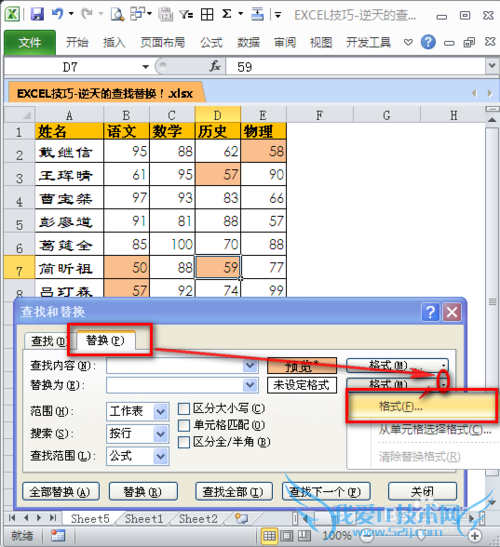The height and width of the screenshot is (547, 500).
Task: Select the Sheet5 worksheet tab
Action: tap(90, 519)
